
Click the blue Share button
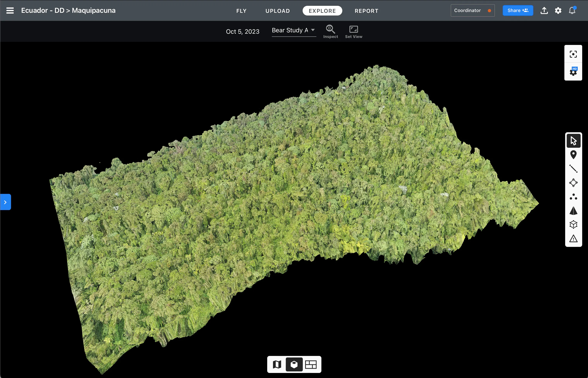point(518,11)
